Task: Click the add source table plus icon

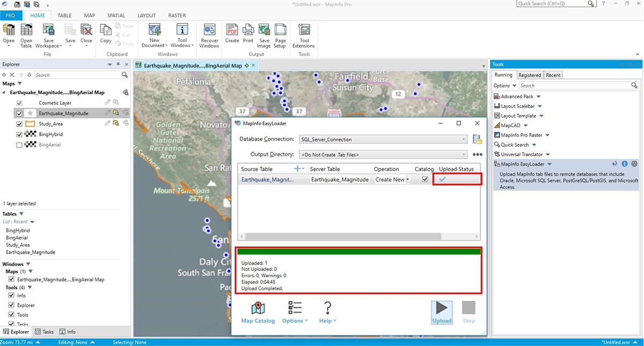Action: click(x=298, y=169)
